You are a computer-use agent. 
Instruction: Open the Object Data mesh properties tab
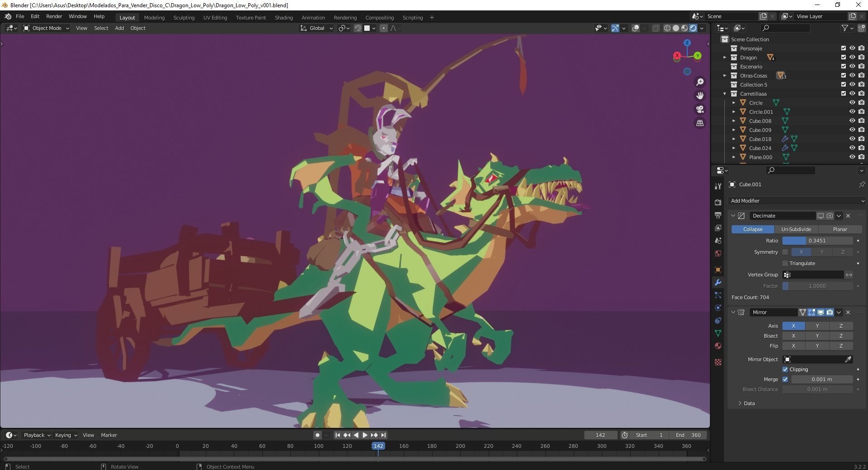click(x=718, y=333)
